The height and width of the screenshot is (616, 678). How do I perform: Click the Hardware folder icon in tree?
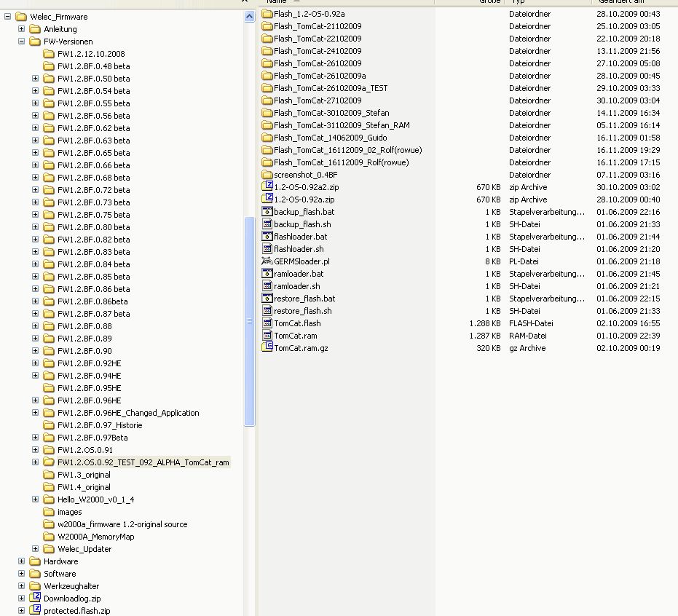pos(35,561)
